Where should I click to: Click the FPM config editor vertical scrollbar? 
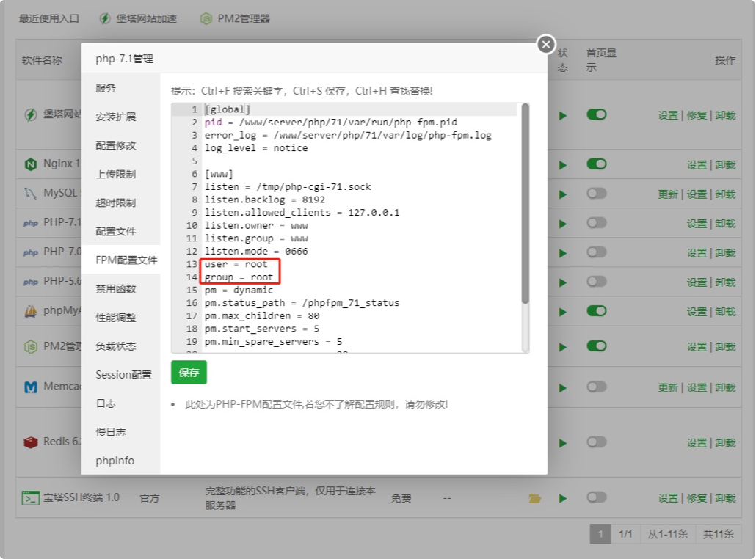tap(526, 205)
